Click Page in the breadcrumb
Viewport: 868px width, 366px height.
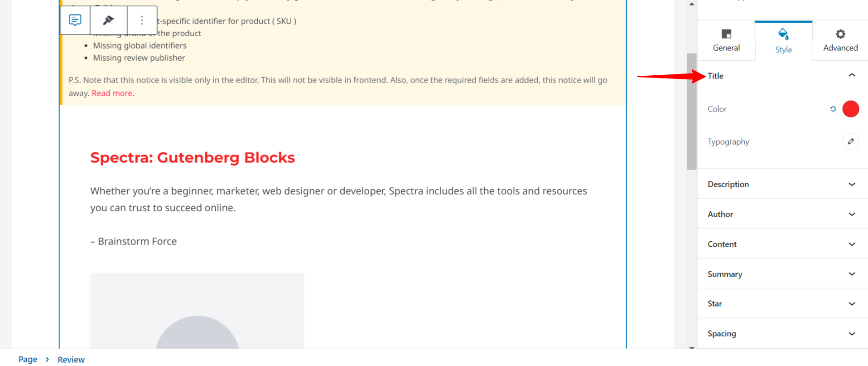[28, 359]
